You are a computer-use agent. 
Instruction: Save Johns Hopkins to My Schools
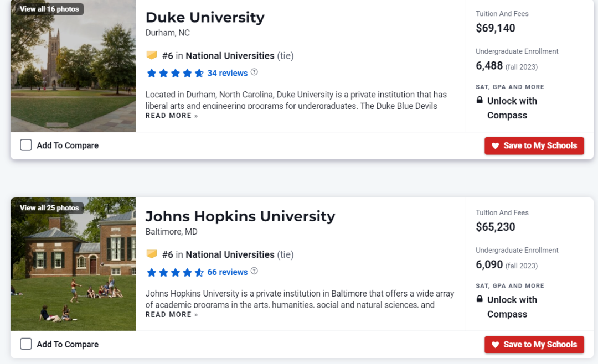point(534,344)
